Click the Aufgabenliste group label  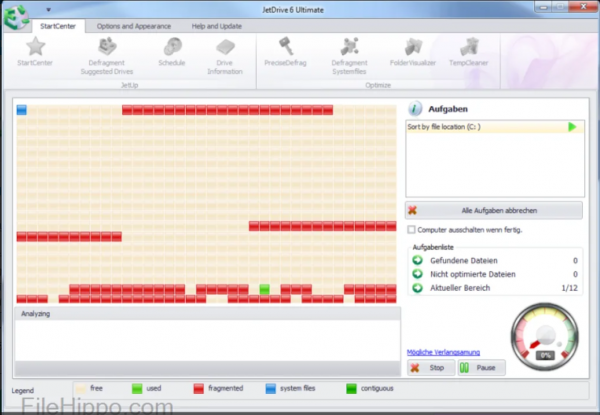(x=433, y=247)
